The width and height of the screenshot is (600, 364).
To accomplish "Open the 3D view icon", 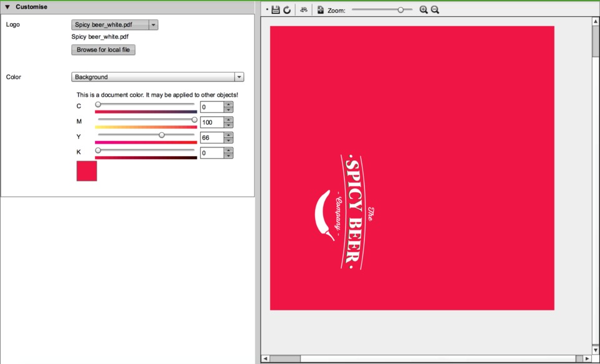I will point(304,10).
